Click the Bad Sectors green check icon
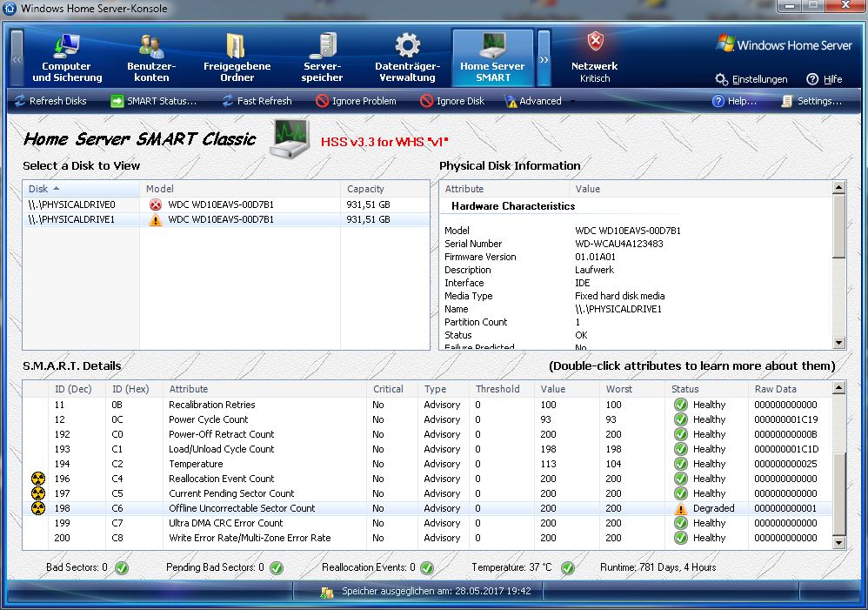The image size is (868, 610). [122, 568]
